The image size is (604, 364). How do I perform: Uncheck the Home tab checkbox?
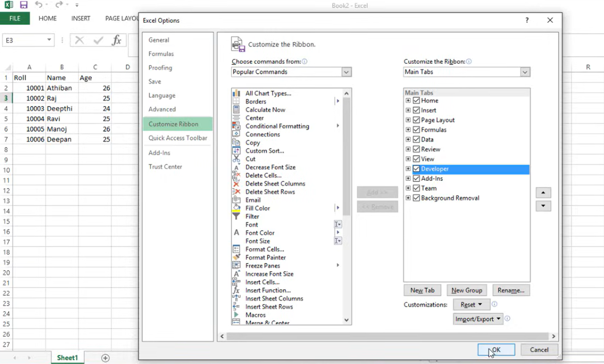(x=416, y=100)
